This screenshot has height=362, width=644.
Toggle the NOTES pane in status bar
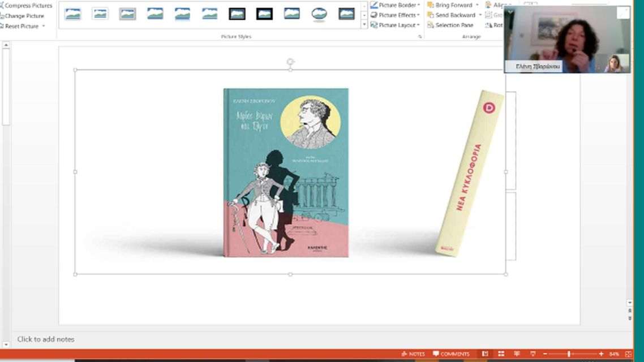pyautogui.click(x=413, y=354)
